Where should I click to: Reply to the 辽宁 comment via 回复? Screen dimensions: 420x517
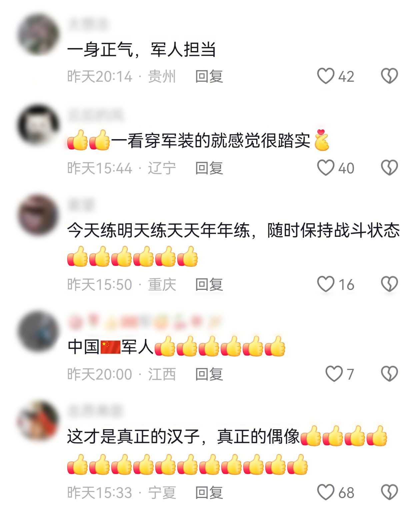tap(209, 168)
